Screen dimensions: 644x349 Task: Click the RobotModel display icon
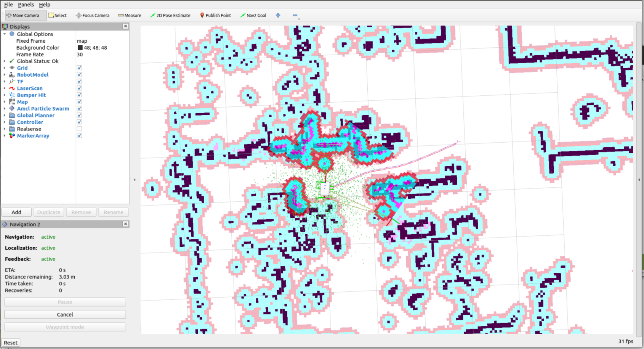tap(12, 75)
